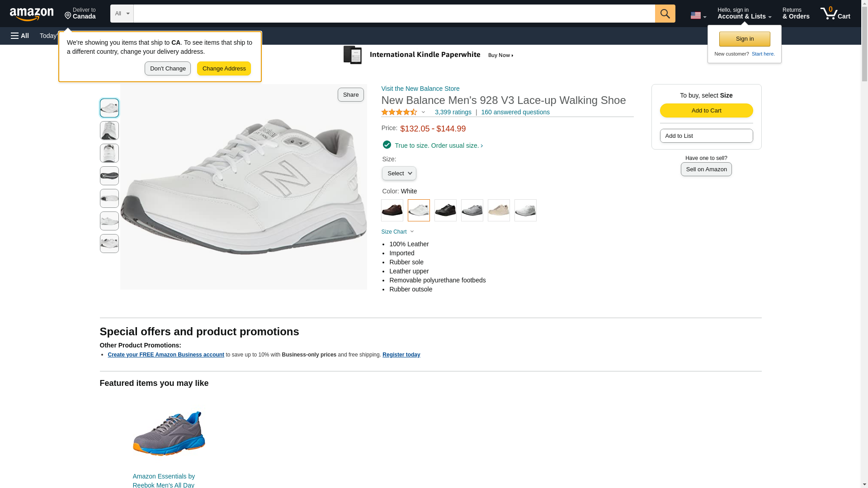Click the star rating icons
The width and height of the screenshot is (868, 488).
pos(399,112)
